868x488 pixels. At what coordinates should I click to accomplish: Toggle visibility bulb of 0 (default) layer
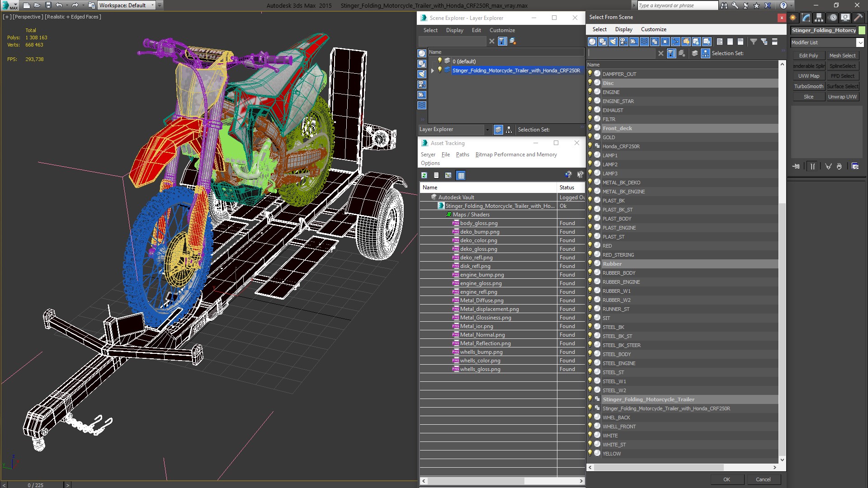coord(439,61)
